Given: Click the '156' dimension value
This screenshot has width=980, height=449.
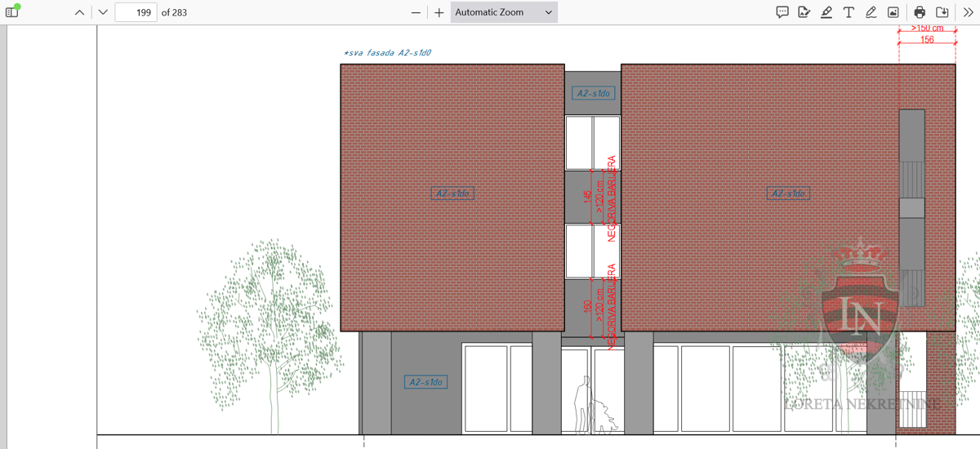Looking at the screenshot, I should pos(927,39).
